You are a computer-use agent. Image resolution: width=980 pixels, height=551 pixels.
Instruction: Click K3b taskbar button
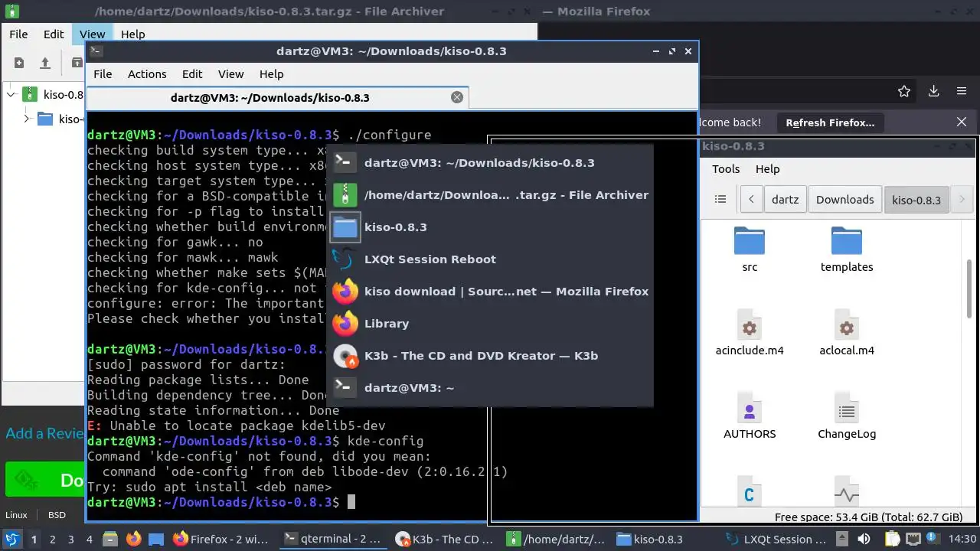click(x=444, y=539)
